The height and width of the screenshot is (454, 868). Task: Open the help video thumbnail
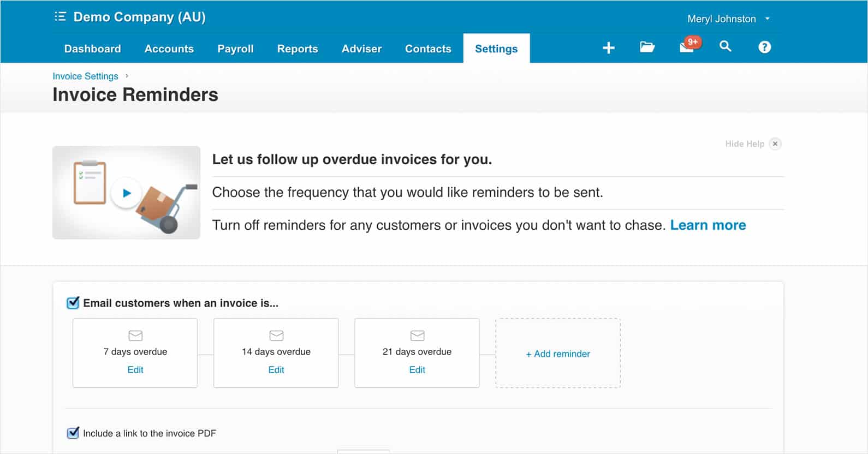click(x=126, y=193)
